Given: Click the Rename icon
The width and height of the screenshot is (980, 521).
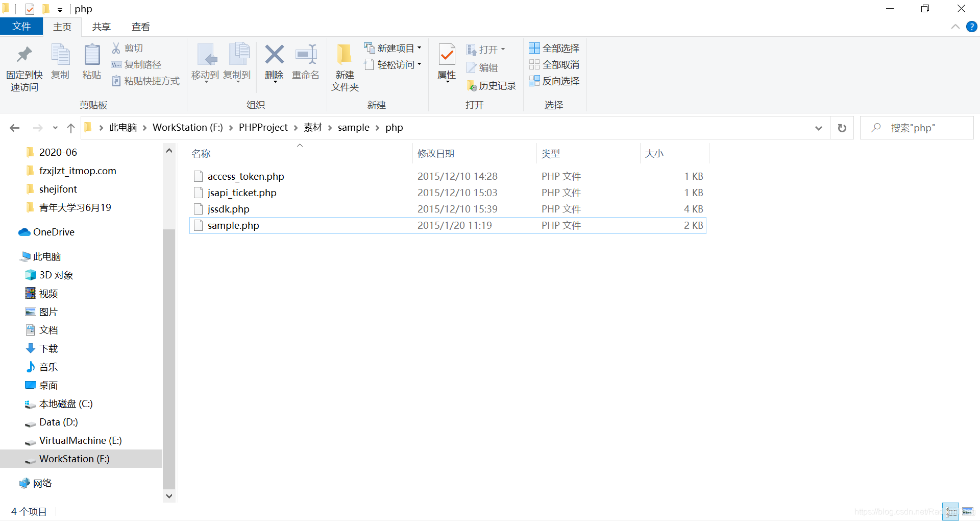Looking at the screenshot, I should tap(306, 55).
